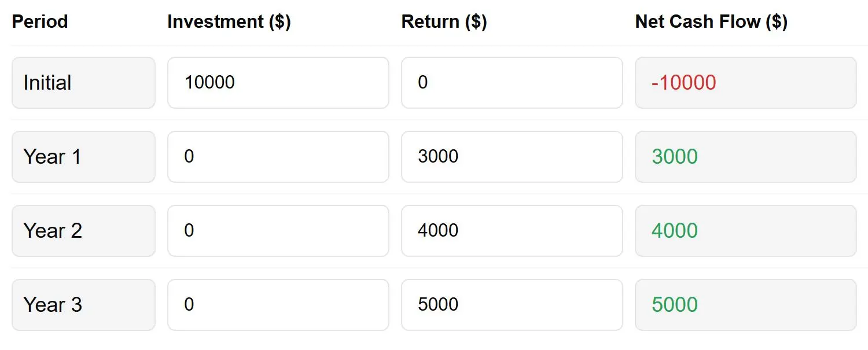
Task: Click the red -10000 net cash flow cell
Action: (x=745, y=82)
